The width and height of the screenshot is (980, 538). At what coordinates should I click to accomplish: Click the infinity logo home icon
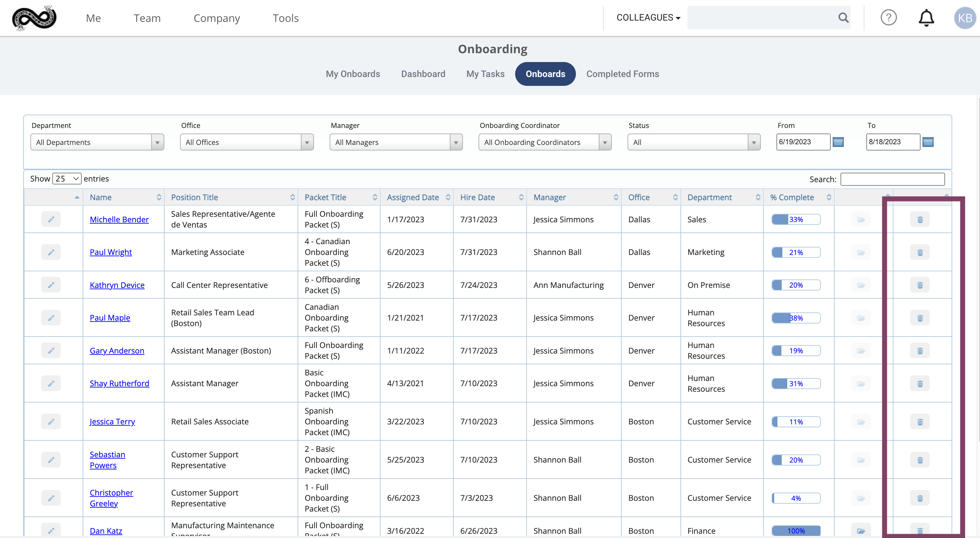click(x=34, y=18)
